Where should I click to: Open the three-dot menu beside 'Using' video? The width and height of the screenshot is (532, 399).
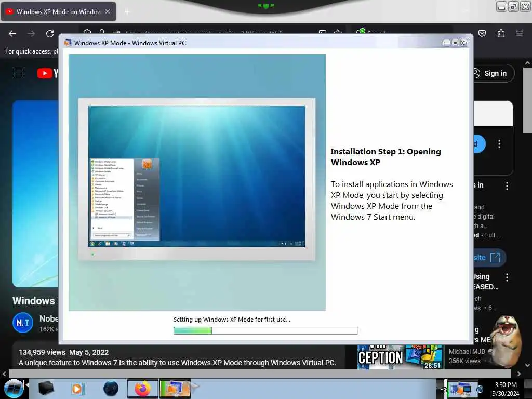[507, 277]
